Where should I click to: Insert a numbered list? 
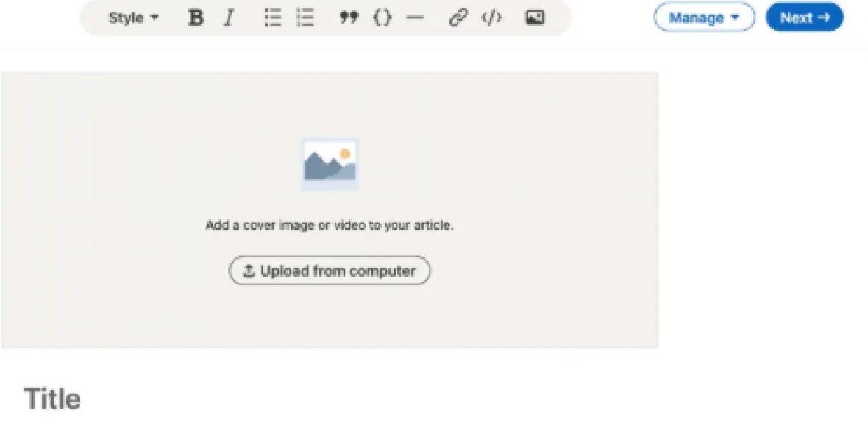click(x=305, y=18)
